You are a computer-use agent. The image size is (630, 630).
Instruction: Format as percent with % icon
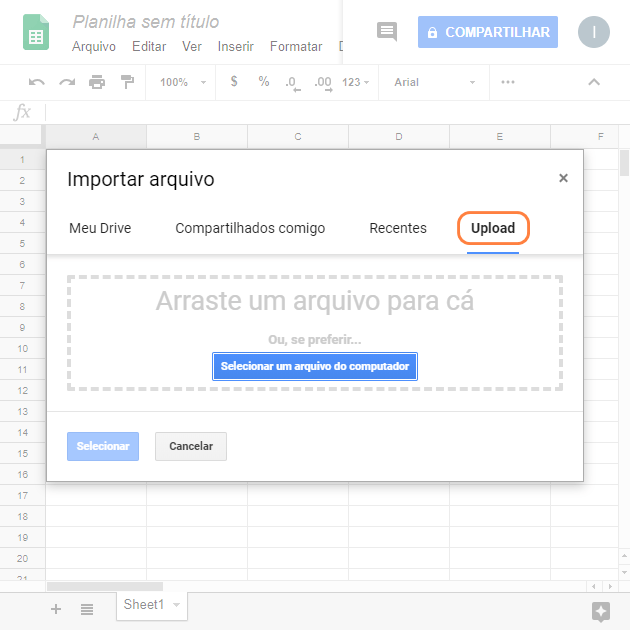point(264,82)
